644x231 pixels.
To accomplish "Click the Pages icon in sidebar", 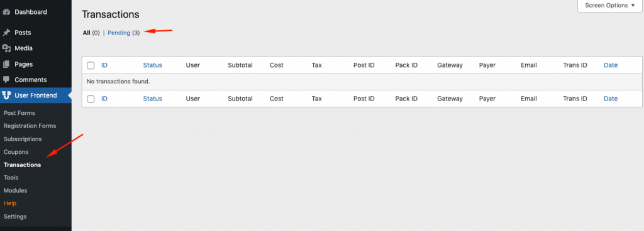I will point(6,64).
